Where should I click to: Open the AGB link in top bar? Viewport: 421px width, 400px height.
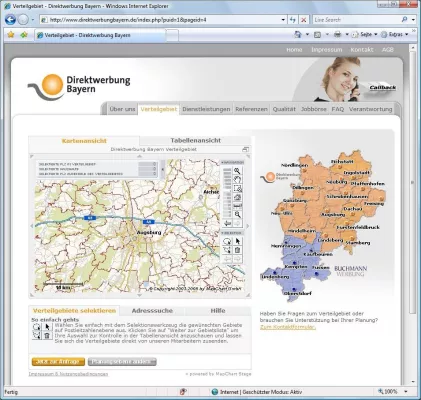(x=387, y=50)
